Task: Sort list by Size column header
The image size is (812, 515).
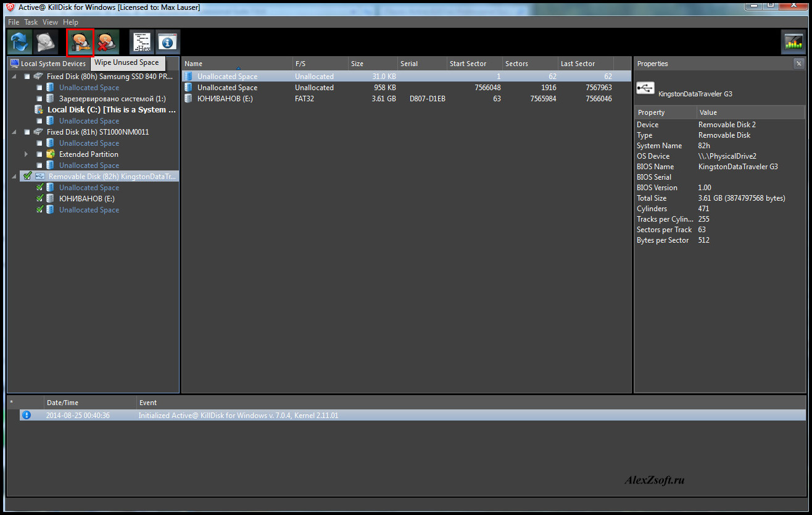Action: [373, 64]
